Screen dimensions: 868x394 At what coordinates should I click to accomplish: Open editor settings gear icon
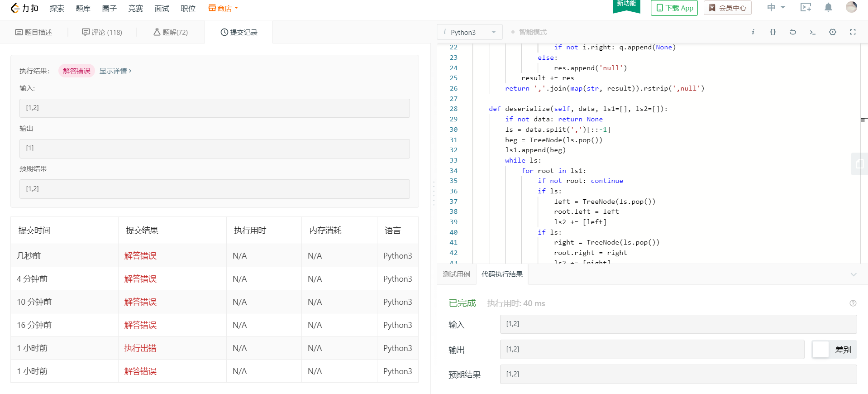click(x=833, y=32)
